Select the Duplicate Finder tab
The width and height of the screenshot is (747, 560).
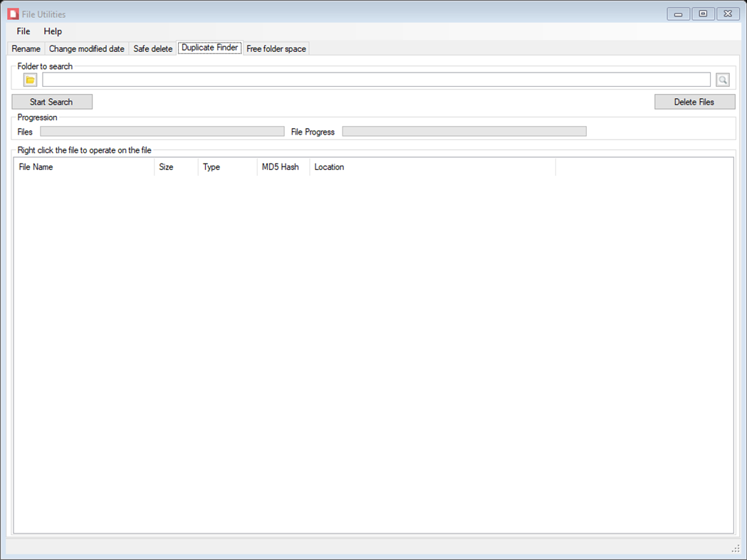[x=209, y=48]
